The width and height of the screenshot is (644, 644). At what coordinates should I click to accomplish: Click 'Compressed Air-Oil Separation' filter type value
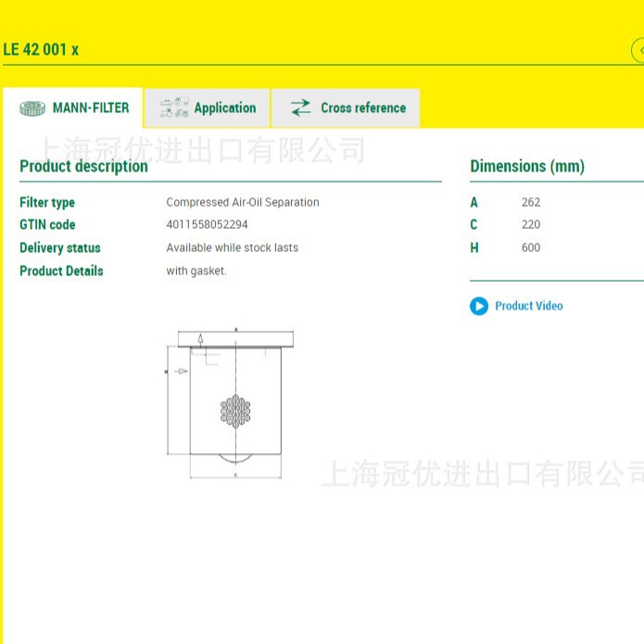pos(243,202)
